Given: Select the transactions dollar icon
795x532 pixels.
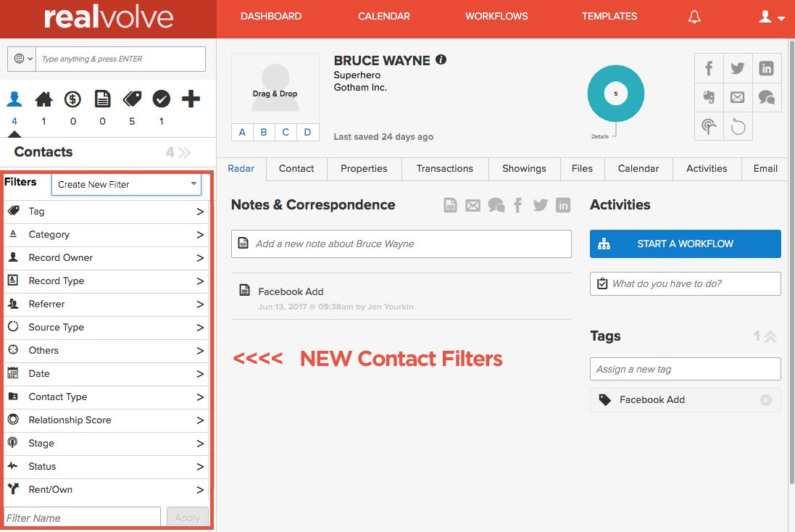Looking at the screenshot, I should [x=72, y=99].
